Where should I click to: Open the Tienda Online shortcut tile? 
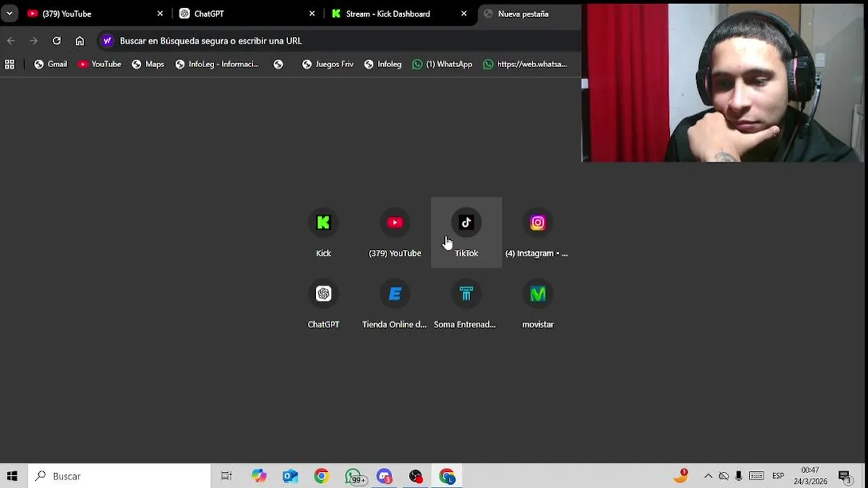[x=395, y=304]
